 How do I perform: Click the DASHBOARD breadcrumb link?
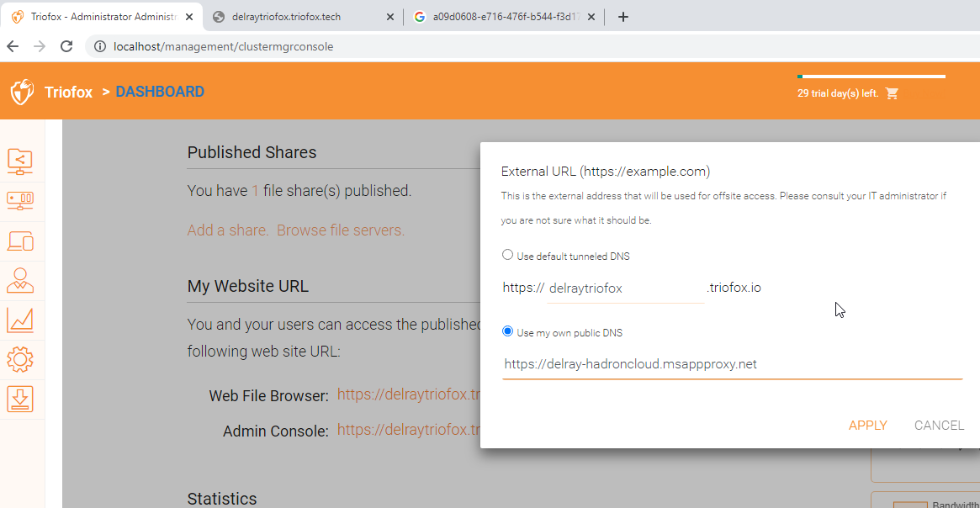pyautogui.click(x=160, y=92)
